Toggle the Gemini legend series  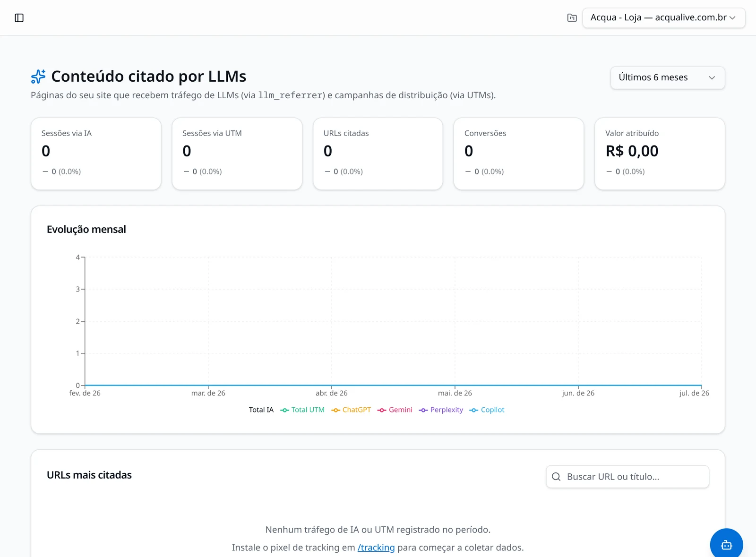coord(395,410)
